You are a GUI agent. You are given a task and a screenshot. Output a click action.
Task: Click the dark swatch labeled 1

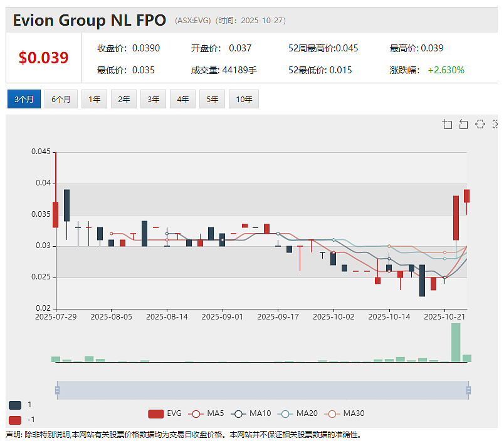(15, 405)
